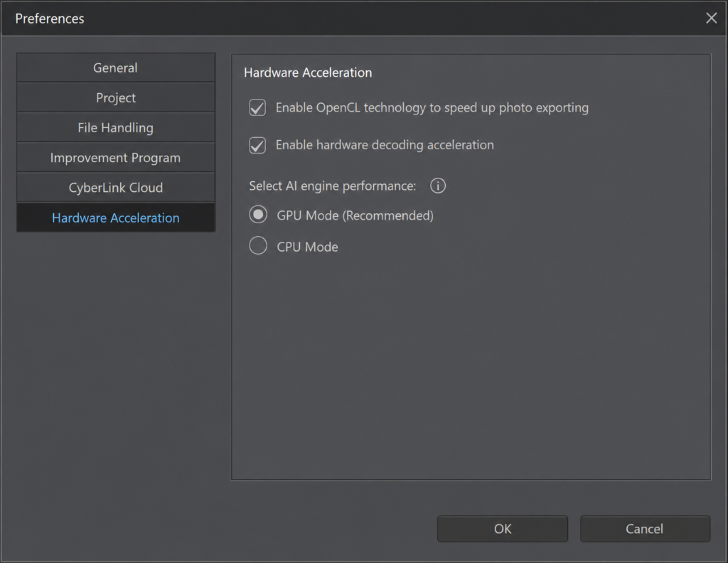Click the AI engine performance info icon
The image size is (728, 563).
(438, 186)
